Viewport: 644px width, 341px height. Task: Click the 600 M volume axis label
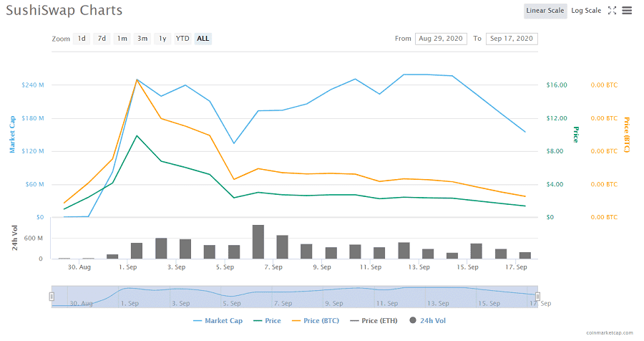33,239
